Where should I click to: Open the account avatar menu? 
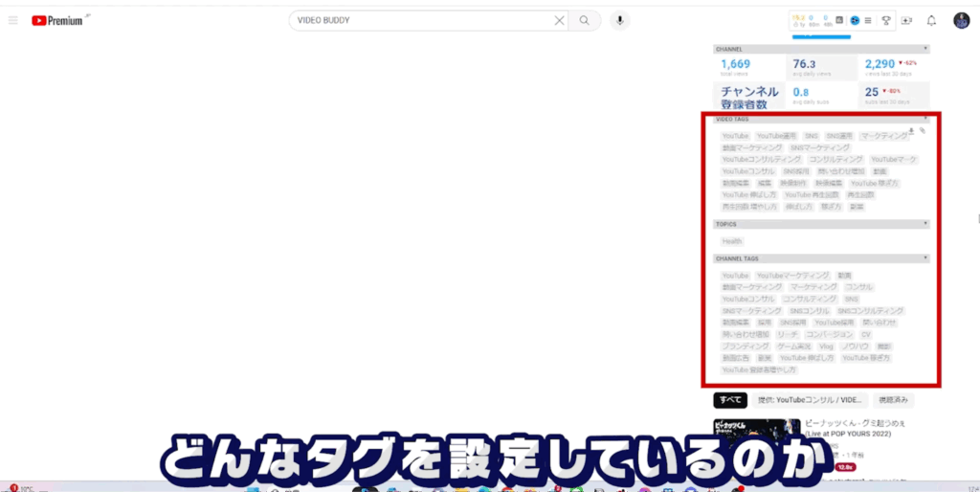961,20
